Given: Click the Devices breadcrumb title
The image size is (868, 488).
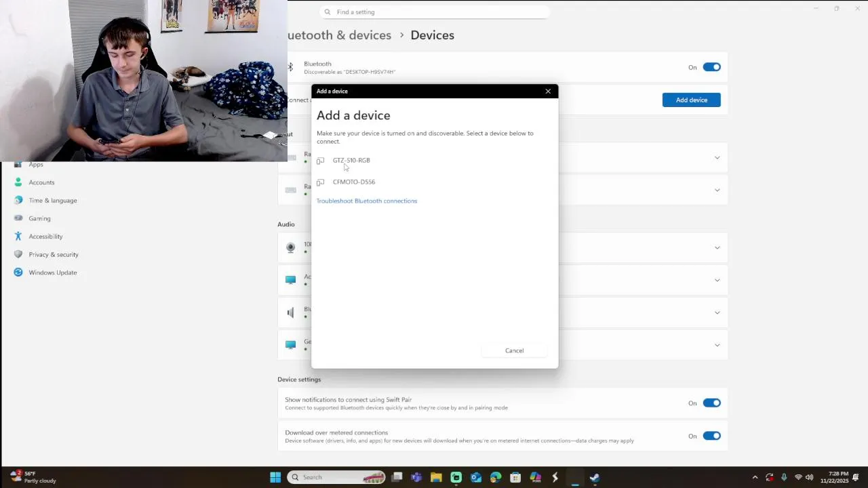Looking at the screenshot, I should pos(432,35).
